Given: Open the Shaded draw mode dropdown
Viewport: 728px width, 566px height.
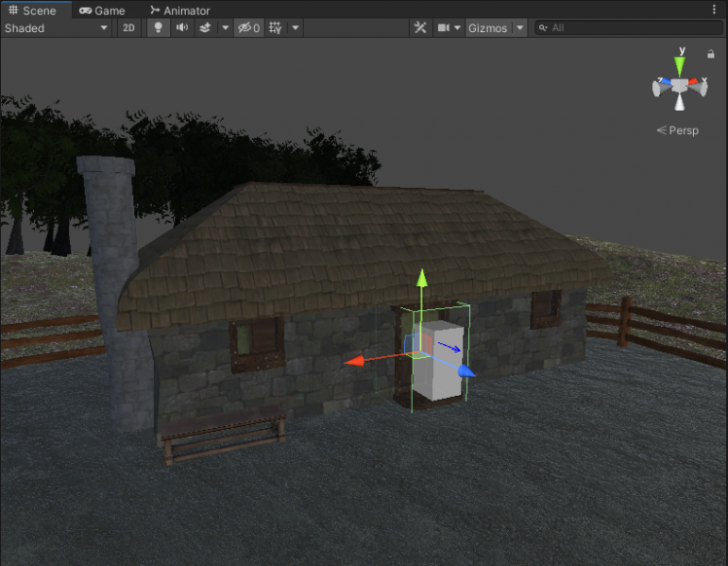Looking at the screenshot, I should coord(57,27).
